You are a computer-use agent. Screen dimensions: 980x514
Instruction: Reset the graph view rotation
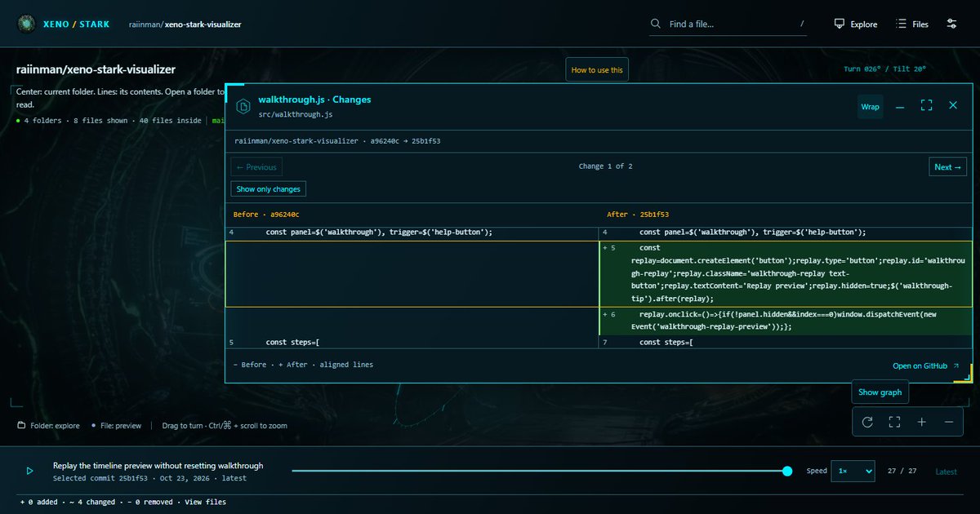867,422
